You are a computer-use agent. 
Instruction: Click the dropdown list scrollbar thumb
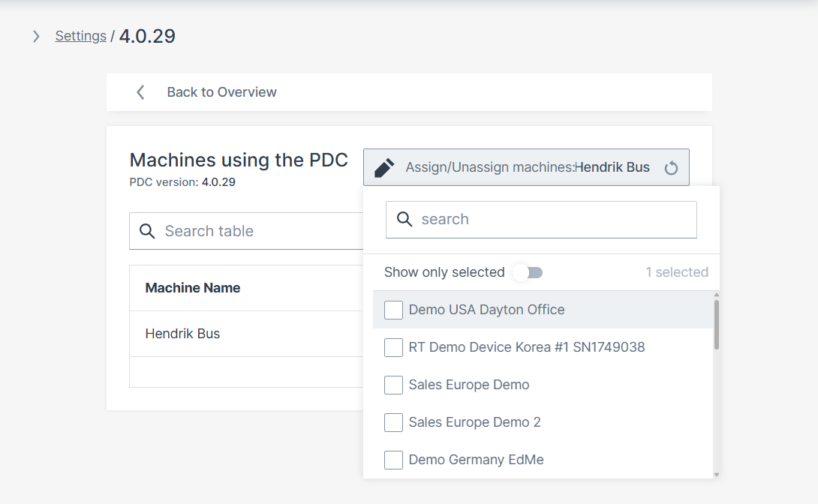click(x=716, y=324)
